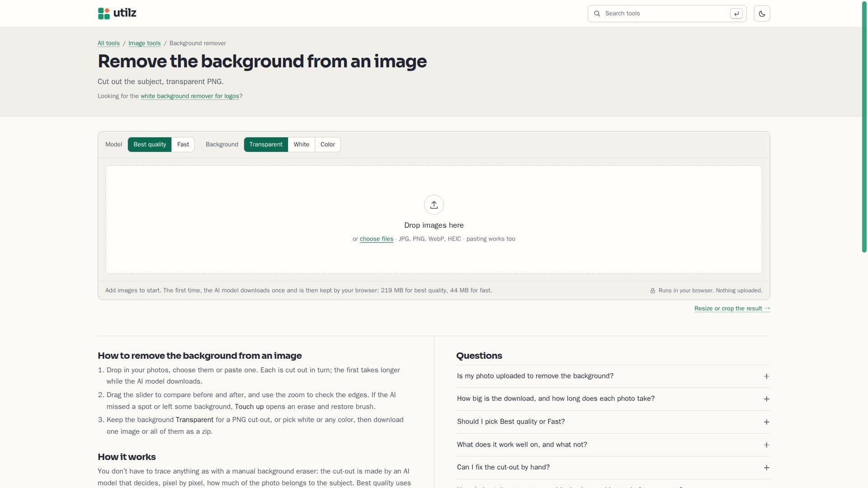The height and width of the screenshot is (488, 868).
Task: Click 'Remove the background from an image' main heading
Action: (262, 61)
